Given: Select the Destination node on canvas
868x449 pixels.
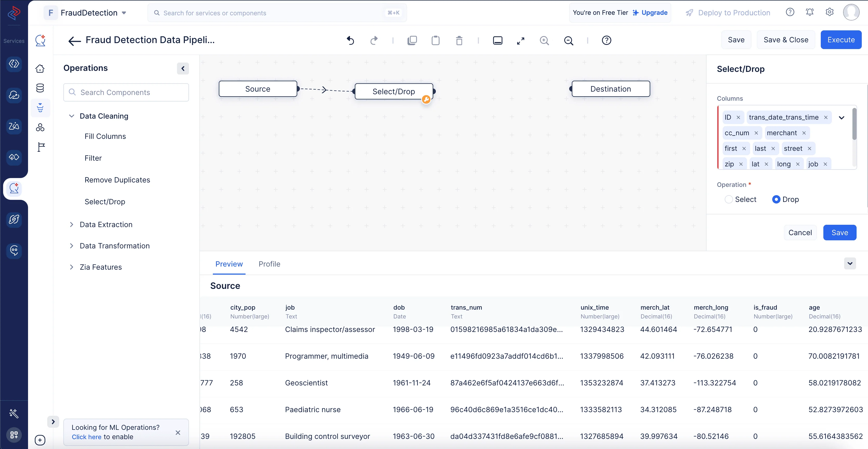Looking at the screenshot, I should pos(611,89).
